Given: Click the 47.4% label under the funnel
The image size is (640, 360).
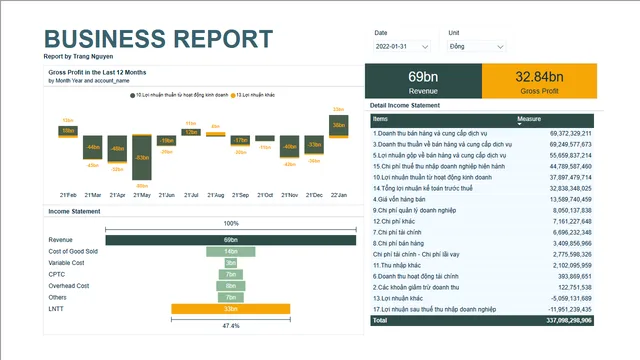Looking at the screenshot, I should [x=231, y=326].
